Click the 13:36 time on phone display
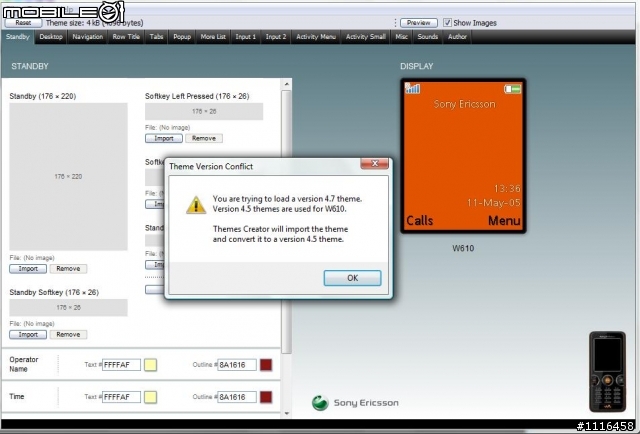Viewport: 640px width, 434px height. click(507, 189)
